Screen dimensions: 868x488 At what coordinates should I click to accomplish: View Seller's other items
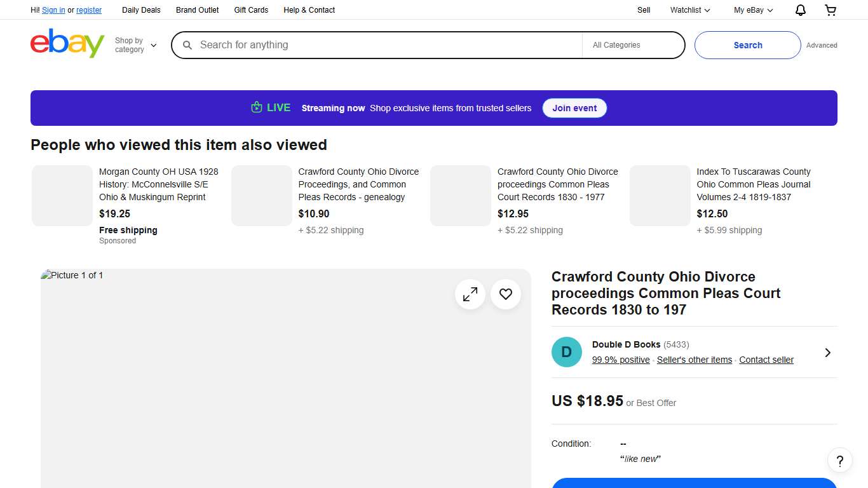(x=695, y=360)
